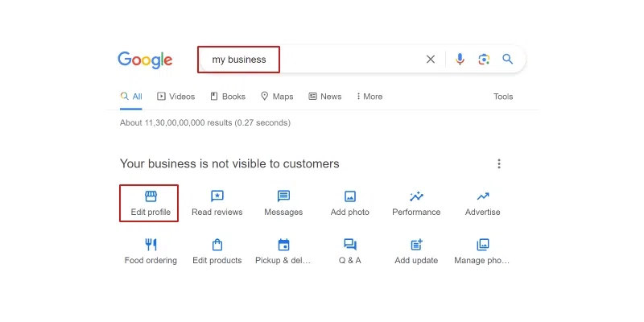Open three-dot menu for business panel
Screen dimensions: 644x322
499,164
